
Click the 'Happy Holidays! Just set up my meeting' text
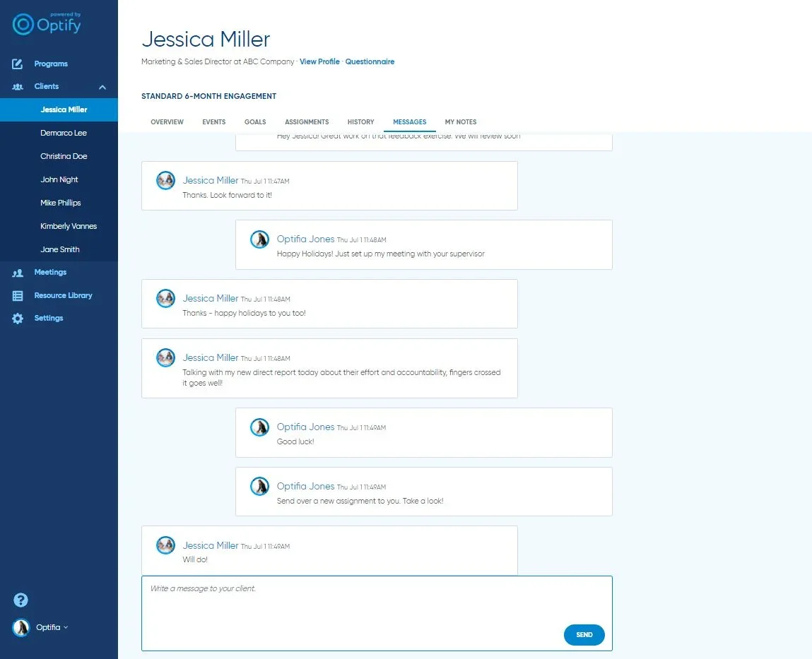[x=381, y=254]
